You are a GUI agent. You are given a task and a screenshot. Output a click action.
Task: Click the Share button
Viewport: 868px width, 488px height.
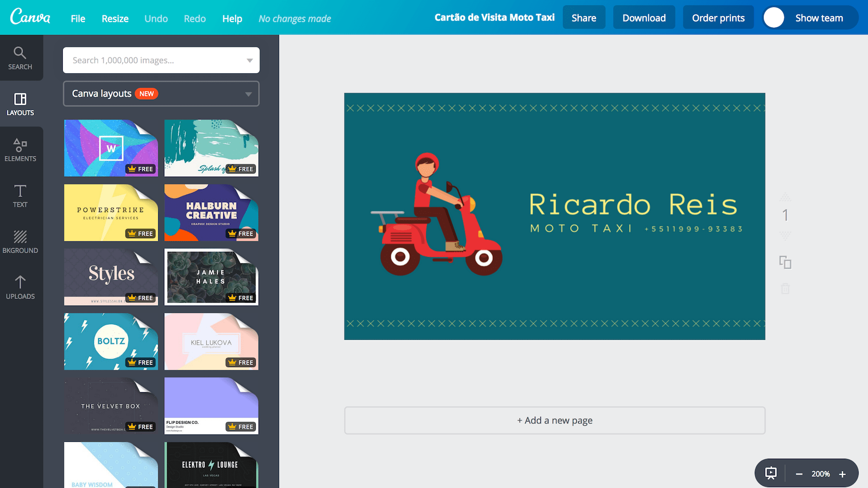(584, 17)
